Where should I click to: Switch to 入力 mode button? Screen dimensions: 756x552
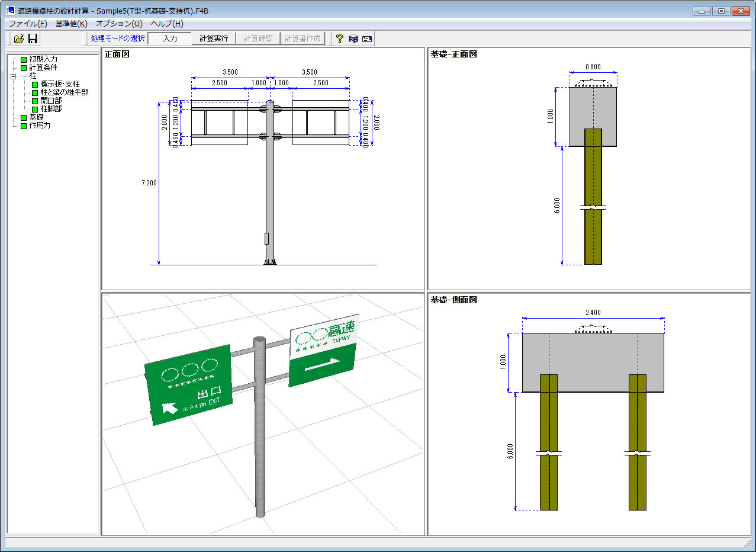click(170, 38)
